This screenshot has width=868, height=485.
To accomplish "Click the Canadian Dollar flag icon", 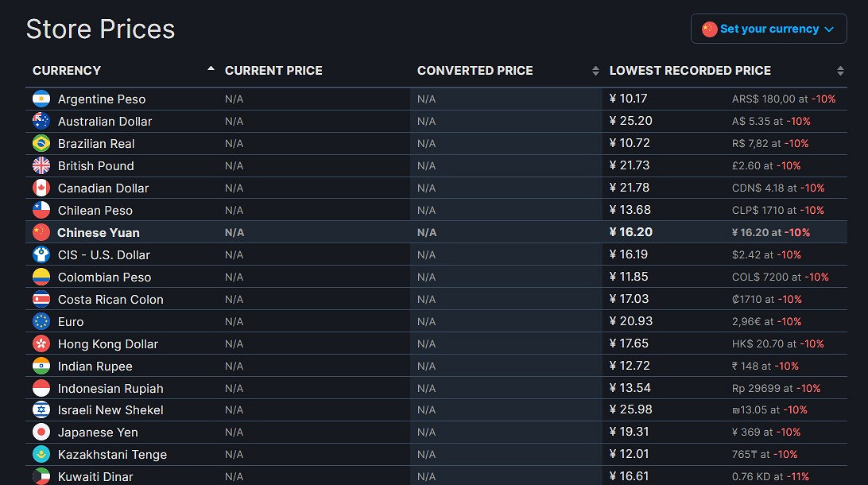I will point(41,188).
